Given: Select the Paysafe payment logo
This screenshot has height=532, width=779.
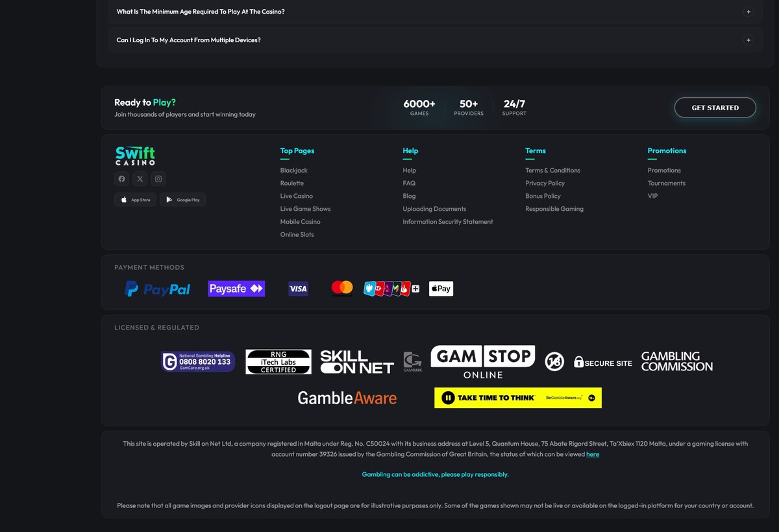Looking at the screenshot, I should [x=236, y=289].
